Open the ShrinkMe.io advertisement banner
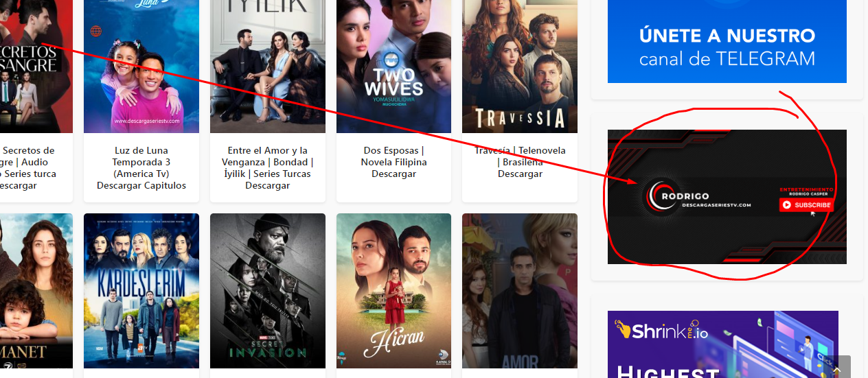Screen dimensions: 868x378 (x=723, y=344)
